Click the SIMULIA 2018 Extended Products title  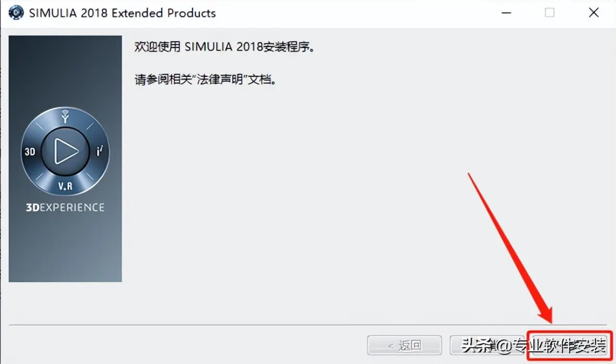pos(122,13)
